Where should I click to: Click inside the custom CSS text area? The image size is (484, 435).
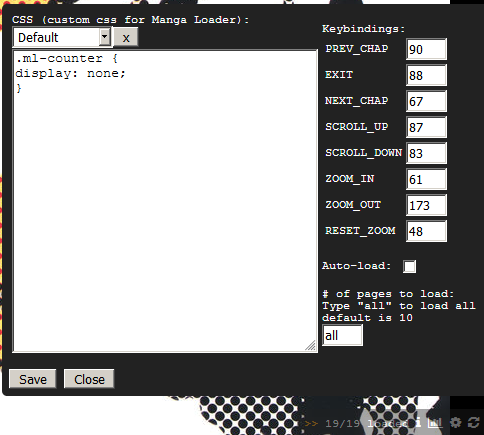[165, 201]
